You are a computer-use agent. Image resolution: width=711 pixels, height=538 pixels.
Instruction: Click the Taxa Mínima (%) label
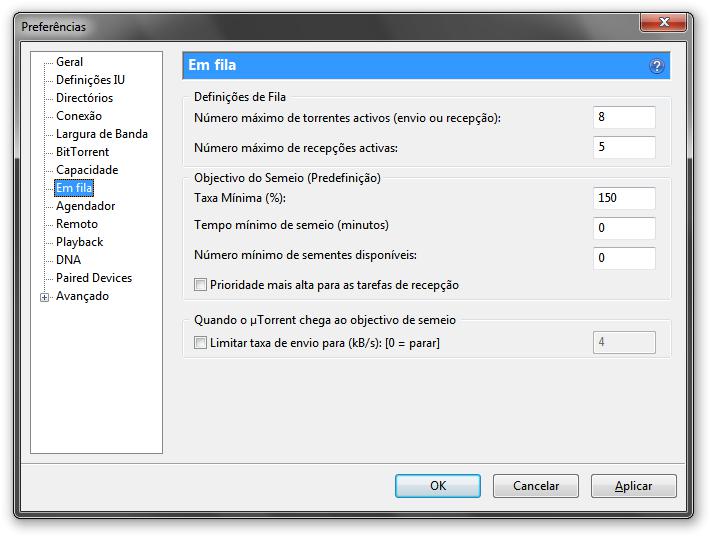click(x=240, y=198)
